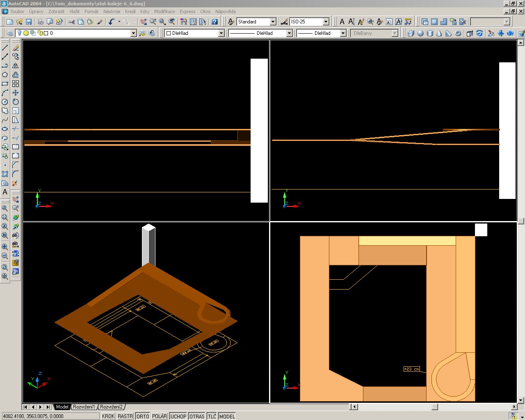Activate the Mirror modify tool

click(x=16, y=66)
